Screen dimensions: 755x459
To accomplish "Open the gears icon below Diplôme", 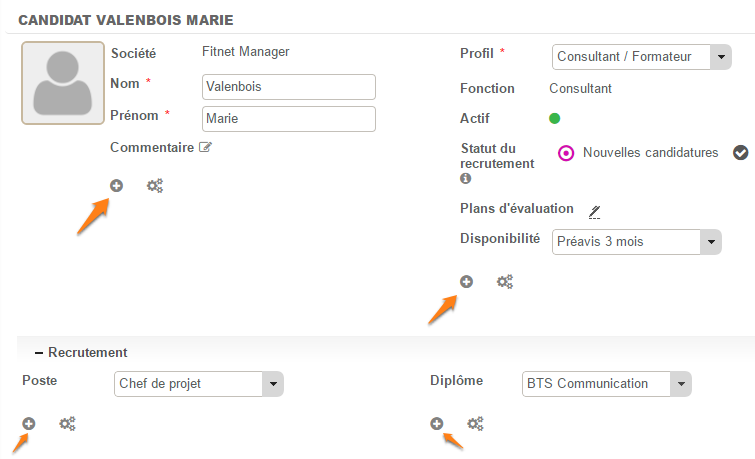I will 476,424.
